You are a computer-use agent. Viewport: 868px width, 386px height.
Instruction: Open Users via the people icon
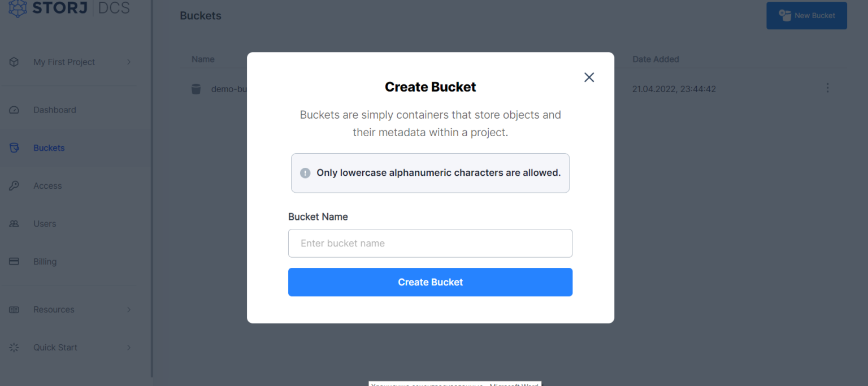pos(14,223)
